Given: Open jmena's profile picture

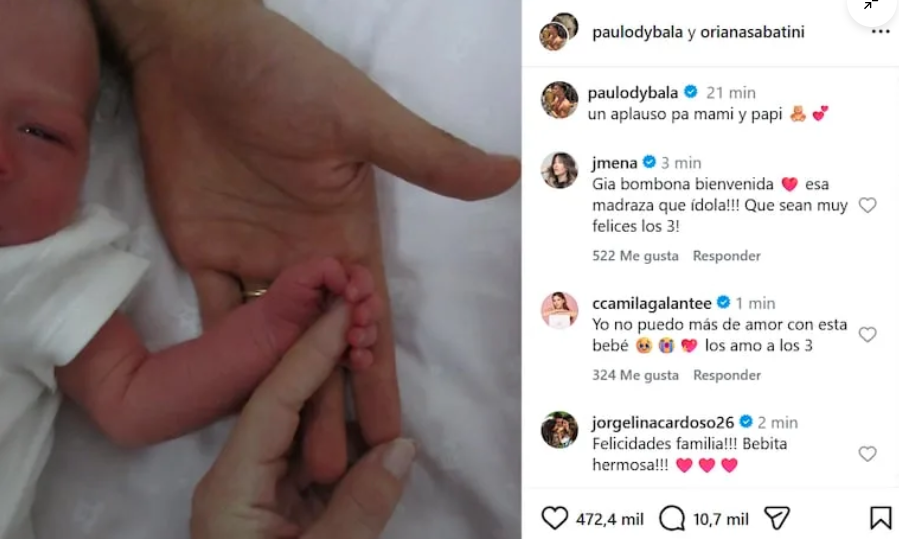Looking at the screenshot, I should [559, 170].
